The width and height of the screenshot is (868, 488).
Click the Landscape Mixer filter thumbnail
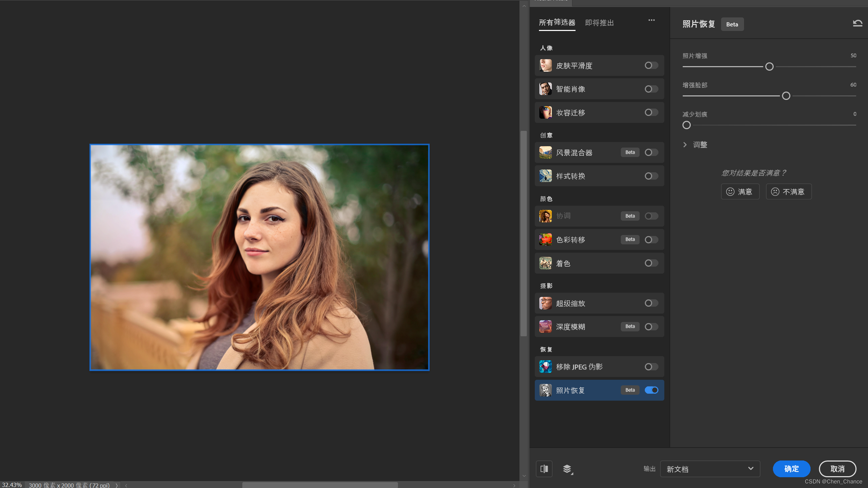coord(545,152)
